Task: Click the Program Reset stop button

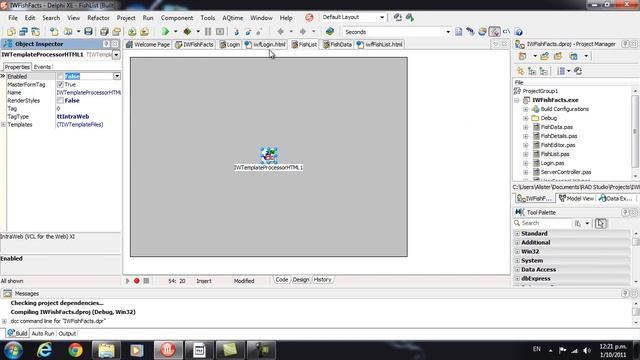Action: click(220, 31)
